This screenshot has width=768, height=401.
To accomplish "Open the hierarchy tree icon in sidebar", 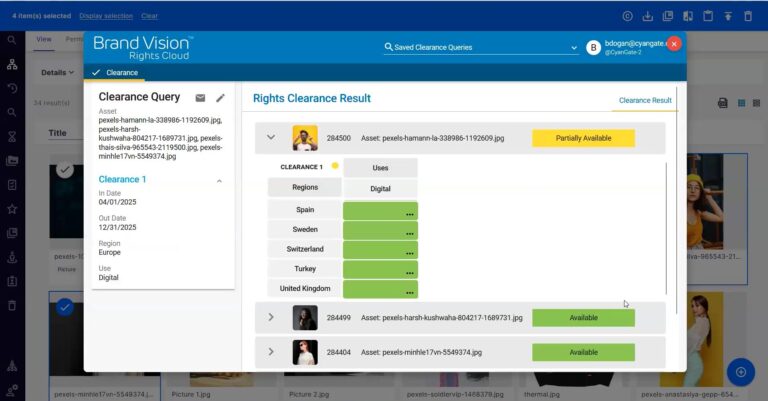I will pos(12,64).
